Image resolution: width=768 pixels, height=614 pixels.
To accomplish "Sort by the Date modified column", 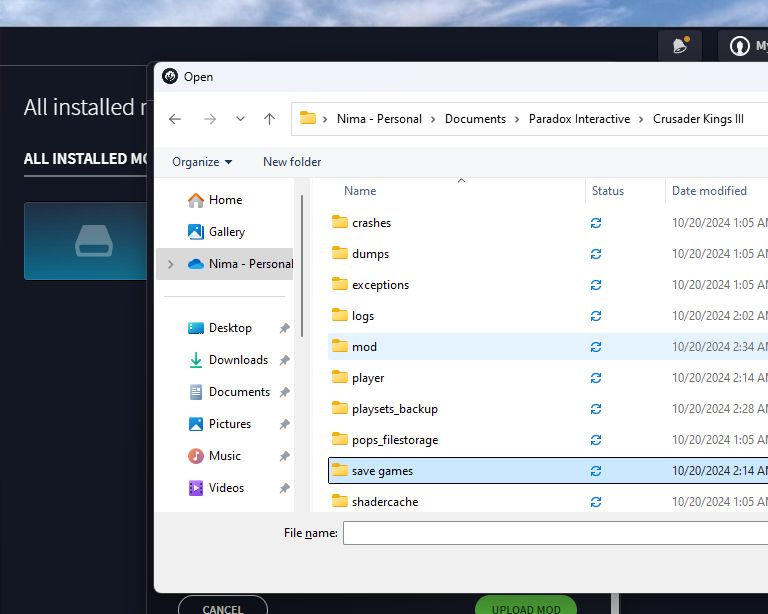I will pos(709,191).
